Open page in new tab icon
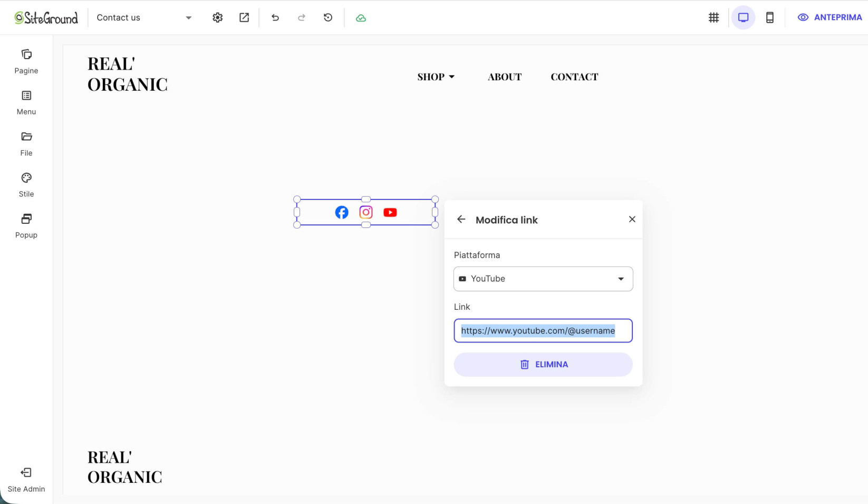Viewport: 868px width, 504px height. pyautogui.click(x=244, y=17)
